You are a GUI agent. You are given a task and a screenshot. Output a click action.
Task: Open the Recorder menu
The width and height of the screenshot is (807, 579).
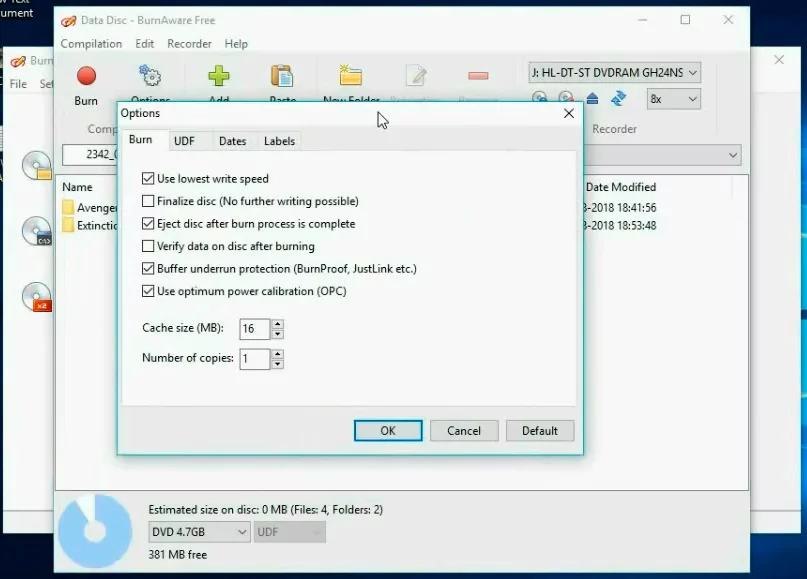pos(189,44)
